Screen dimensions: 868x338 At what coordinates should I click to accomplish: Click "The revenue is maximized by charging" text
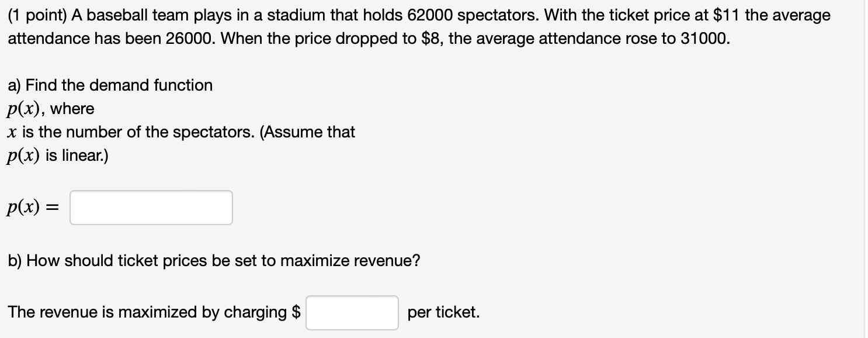[x=147, y=312]
